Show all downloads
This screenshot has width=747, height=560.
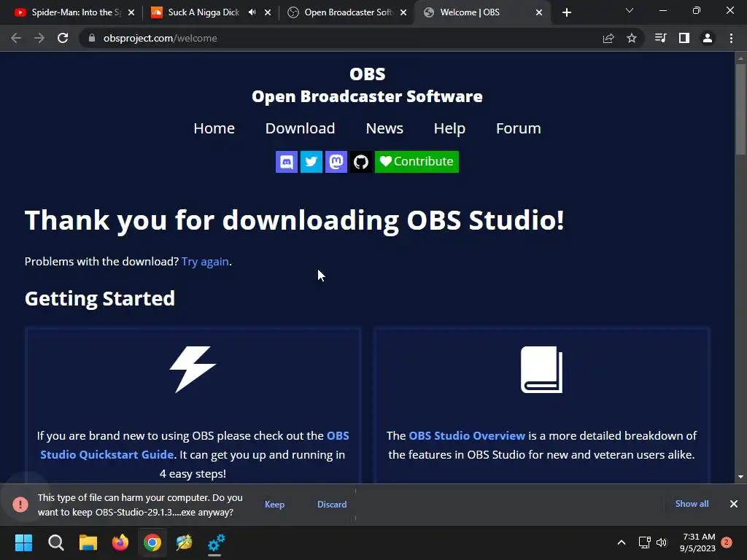692,504
